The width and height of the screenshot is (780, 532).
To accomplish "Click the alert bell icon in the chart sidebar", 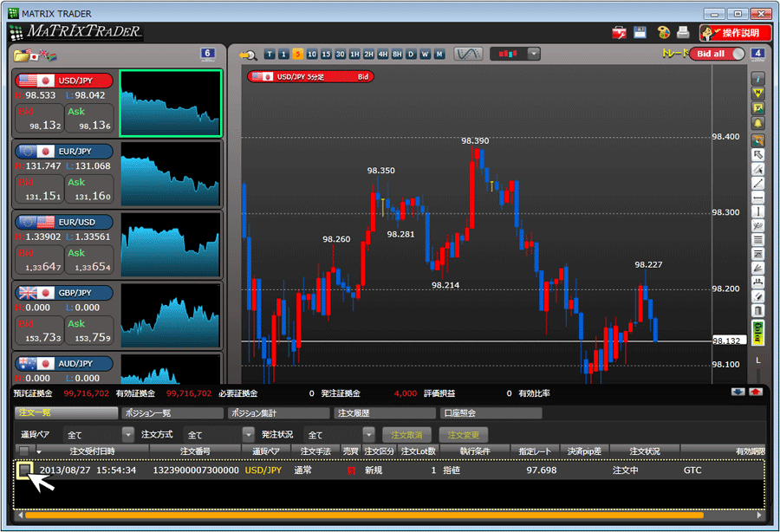I will (757, 123).
